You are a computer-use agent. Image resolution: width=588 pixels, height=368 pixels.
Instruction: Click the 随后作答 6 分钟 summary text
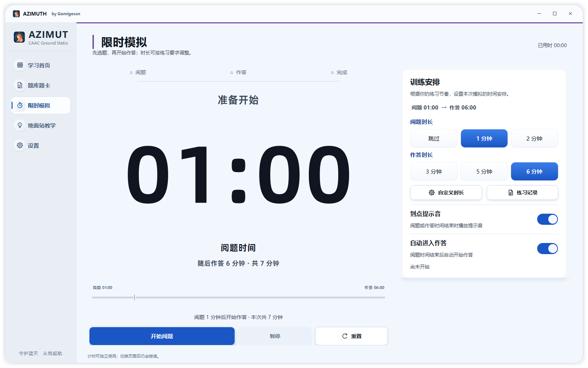[x=238, y=263]
